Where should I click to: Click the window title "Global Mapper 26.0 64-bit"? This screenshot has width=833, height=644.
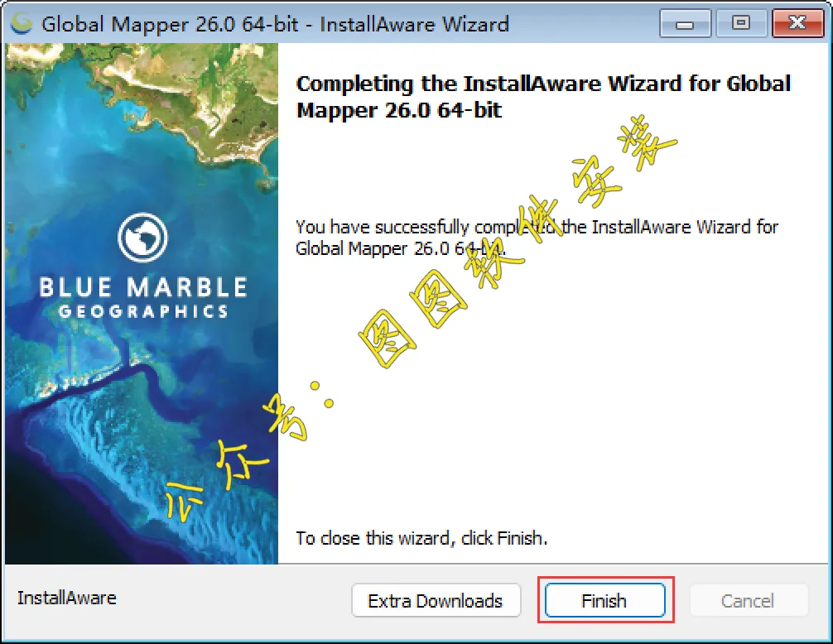click(170, 25)
